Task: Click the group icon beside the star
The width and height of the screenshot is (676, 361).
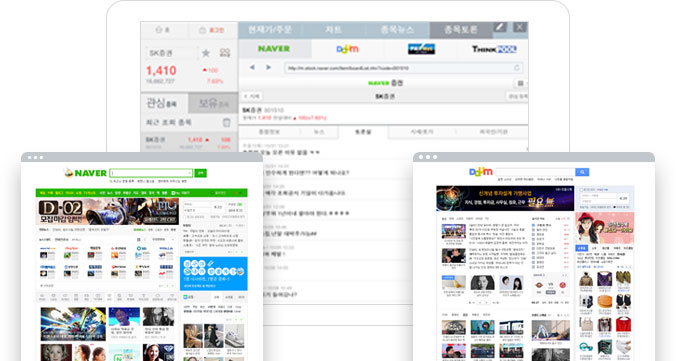Action: [225, 53]
